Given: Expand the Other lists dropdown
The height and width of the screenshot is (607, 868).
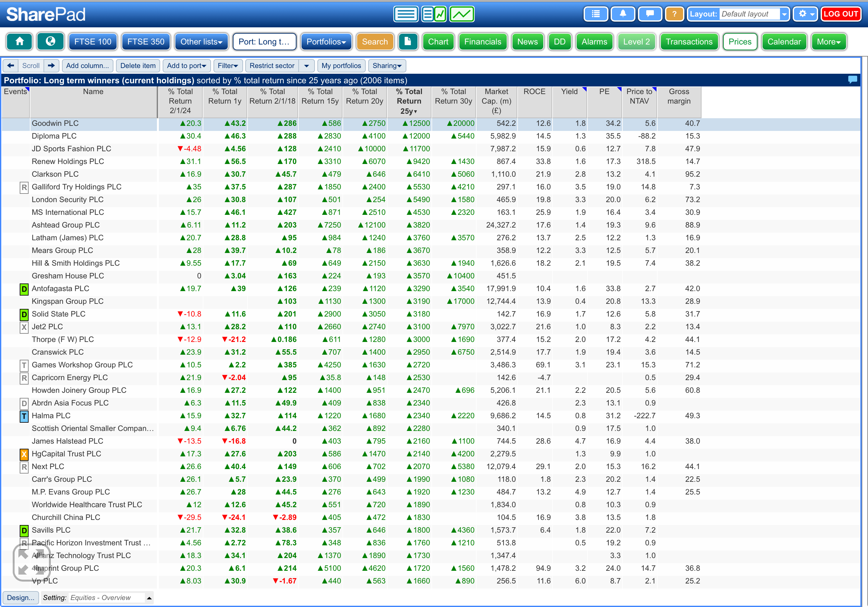Looking at the screenshot, I should [x=201, y=42].
